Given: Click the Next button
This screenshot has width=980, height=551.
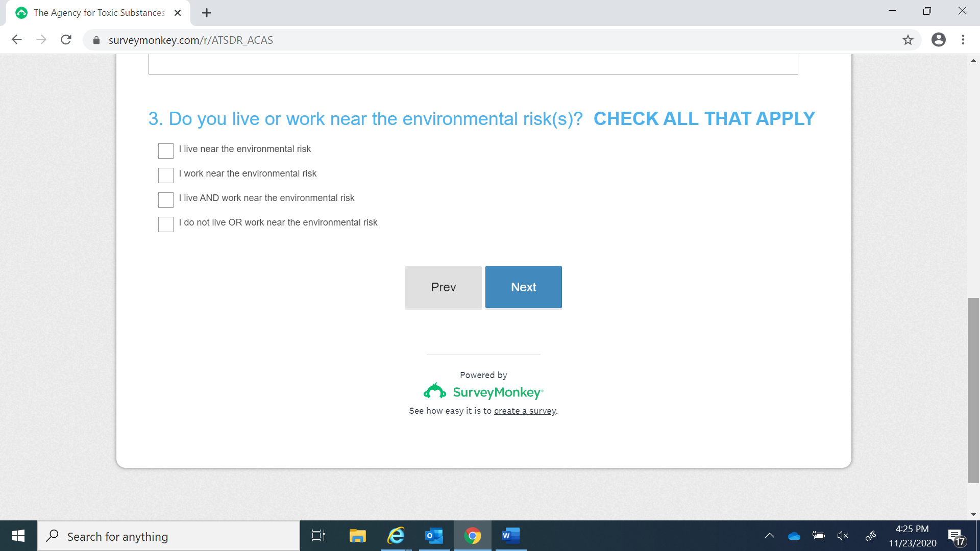Looking at the screenshot, I should pos(523,287).
